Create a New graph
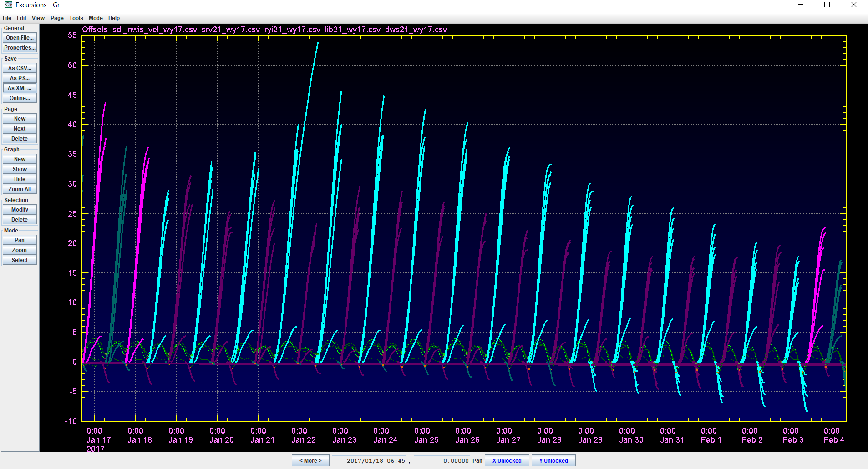The height and width of the screenshot is (469, 868). pyautogui.click(x=20, y=159)
